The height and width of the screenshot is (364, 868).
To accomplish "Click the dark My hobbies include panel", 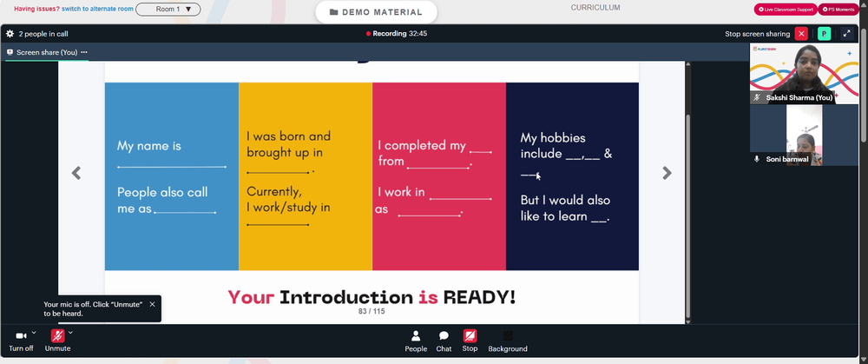I will pos(572,176).
